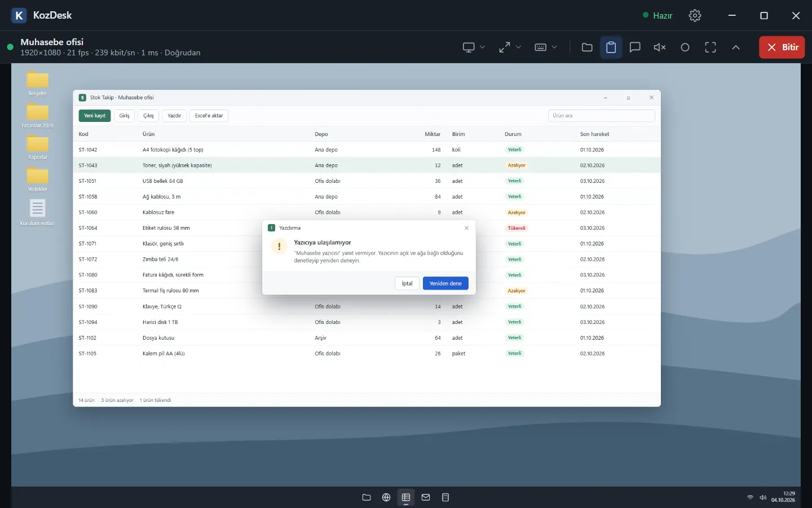Open the web browser globe in the taskbar
This screenshot has height=508, width=812.
click(386, 497)
